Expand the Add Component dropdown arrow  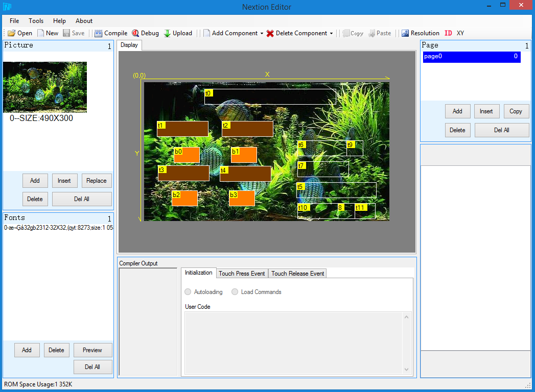coord(262,34)
